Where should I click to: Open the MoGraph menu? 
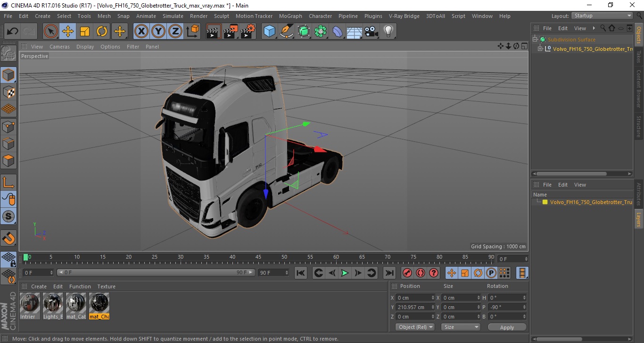coord(290,16)
